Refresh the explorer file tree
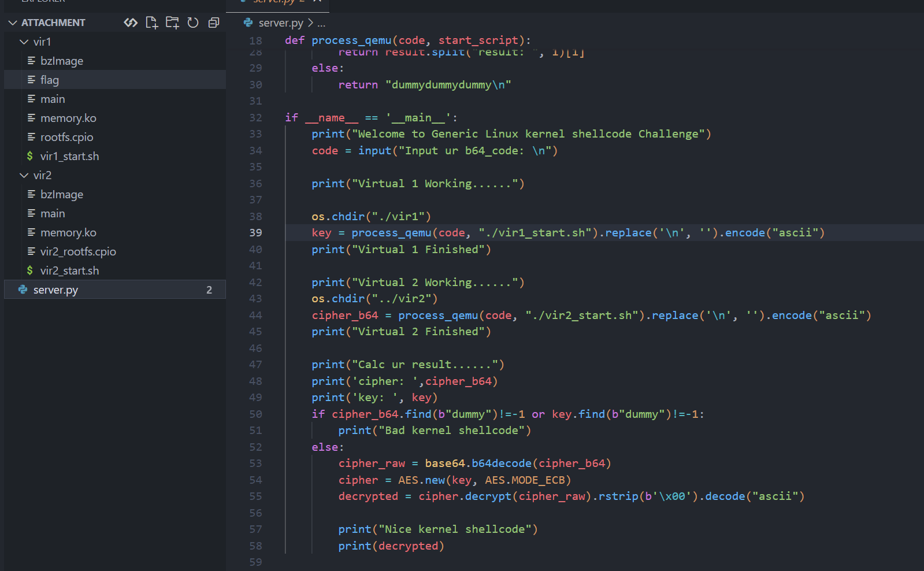This screenshot has width=924, height=571. pos(193,23)
